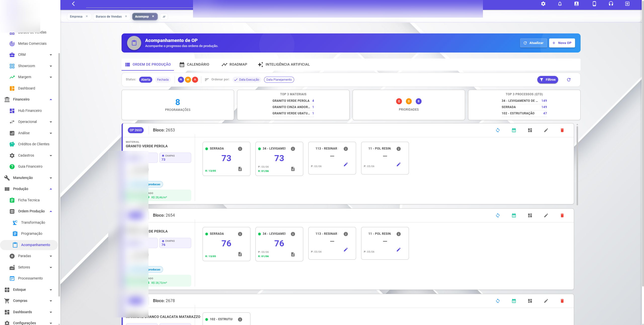Delete Bloco 2654 order
644x325 pixels.
pos(562,215)
